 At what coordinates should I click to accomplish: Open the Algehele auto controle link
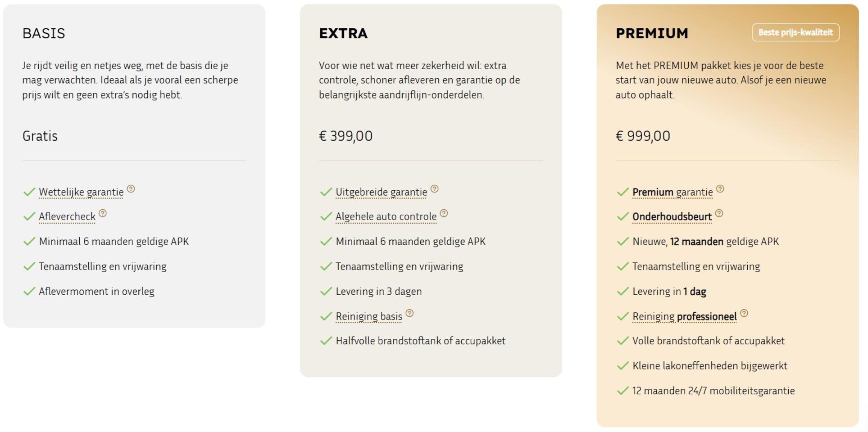(386, 216)
